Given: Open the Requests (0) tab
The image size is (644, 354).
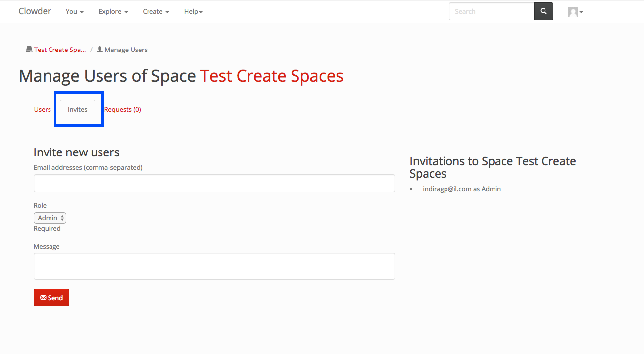Looking at the screenshot, I should (x=123, y=109).
